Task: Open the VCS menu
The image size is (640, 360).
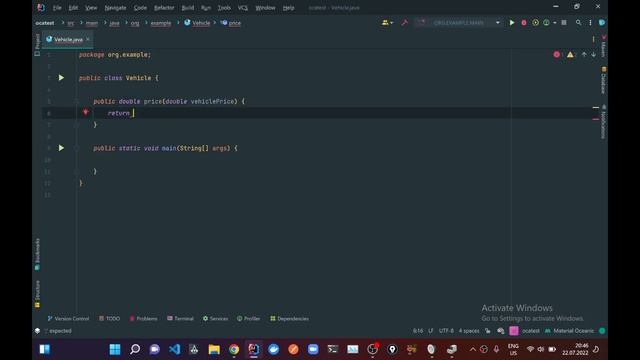Action: pos(243,8)
